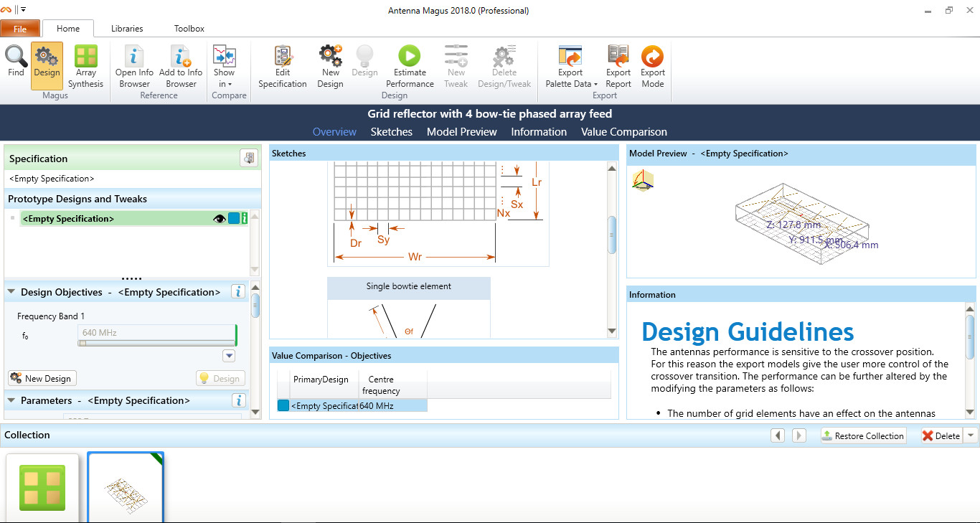Viewport: 980px width, 523px height.
Task: Click Delete Design/Tweak
Action: pos(504,66)
